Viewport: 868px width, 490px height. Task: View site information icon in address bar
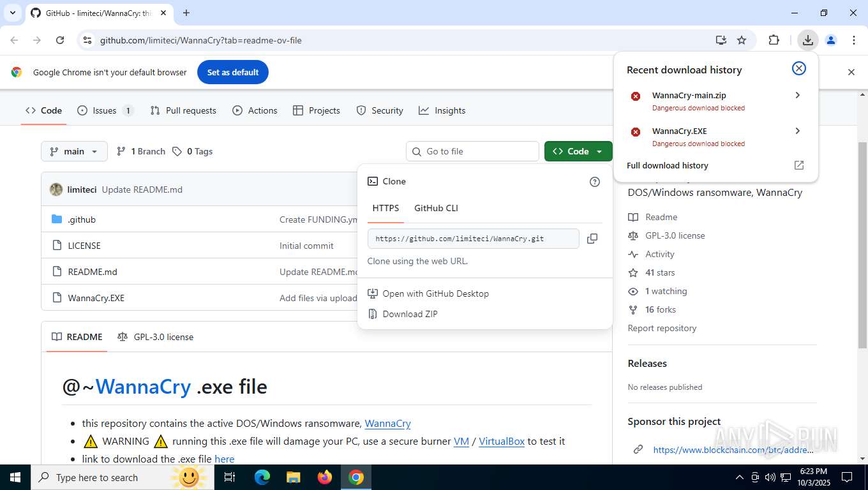tap(87, 40)
